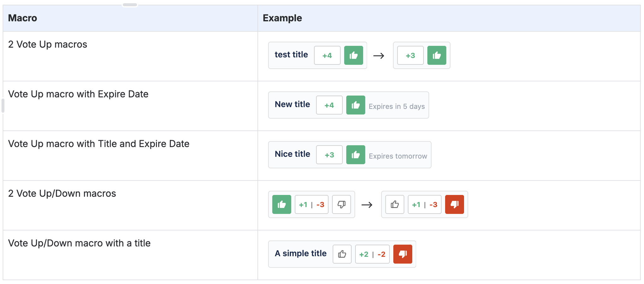Click thumbs-up icon beside the lone +3 counter
The height and width of the screenshot is (284, 644).
point(436,56)
